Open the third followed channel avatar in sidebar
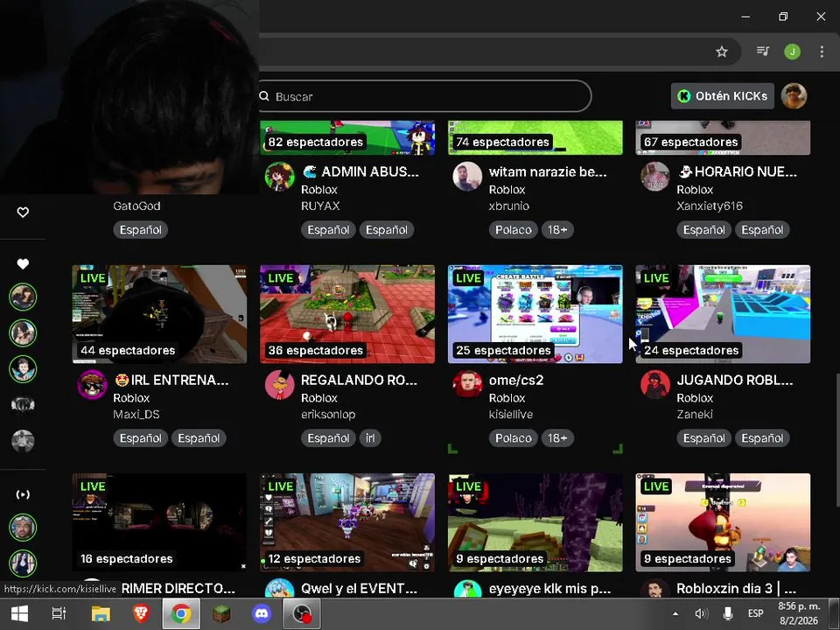The width and height of the screenshot is (840, 630). 23,369
